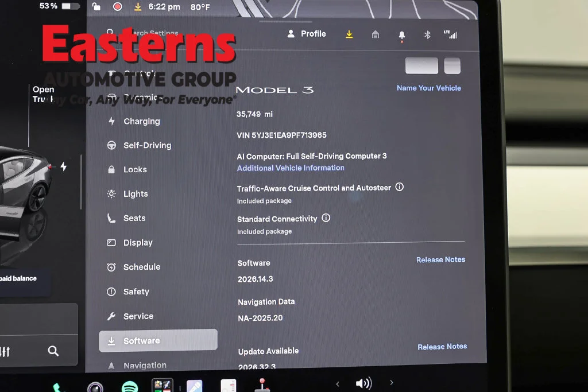Image resolution: width=588 pixels, height=392 pixels.
Task: Tap the yellow download icon beside Profile
Action: tap(349, 34)
